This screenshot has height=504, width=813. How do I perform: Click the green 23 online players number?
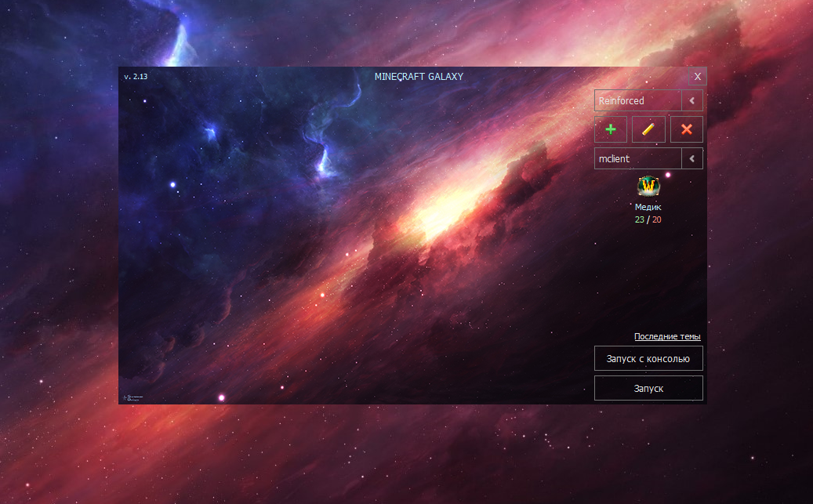[x=640, y=219]
